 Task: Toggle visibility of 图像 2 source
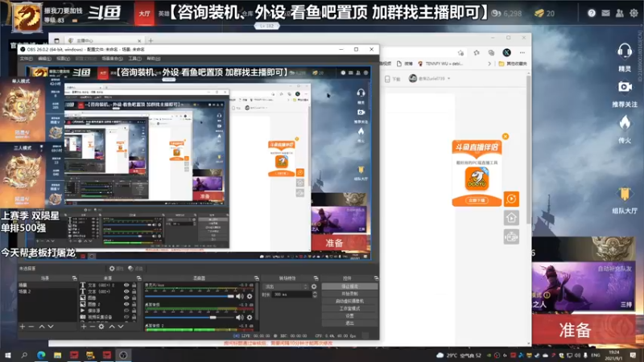(x=126, y=304)
